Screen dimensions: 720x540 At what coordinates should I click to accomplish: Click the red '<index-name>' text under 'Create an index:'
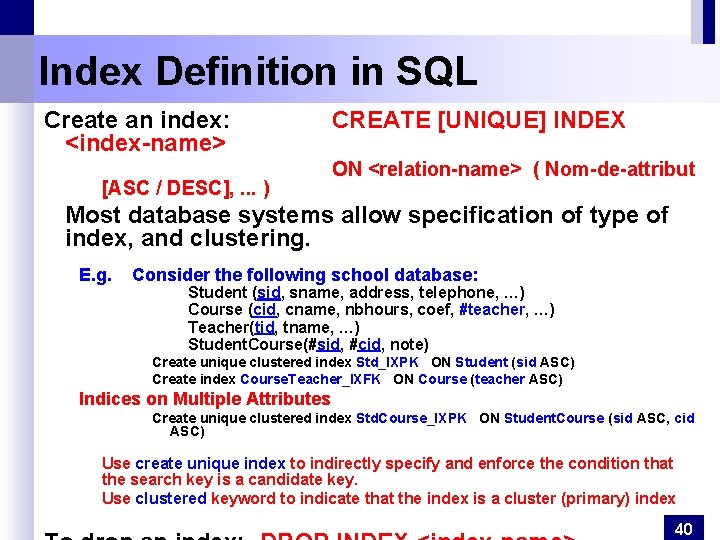tap(146, 143)
